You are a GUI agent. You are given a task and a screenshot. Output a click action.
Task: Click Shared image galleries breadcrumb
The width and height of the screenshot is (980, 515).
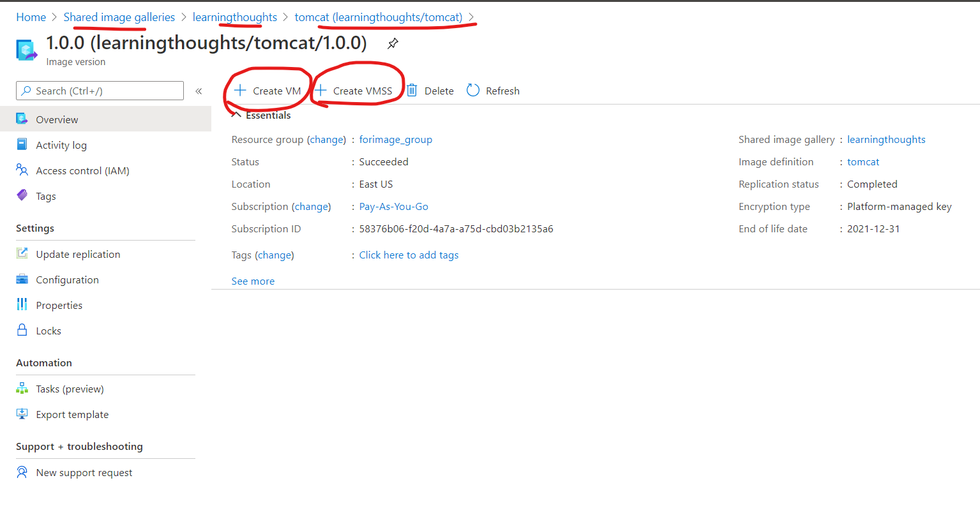(119, 17)
